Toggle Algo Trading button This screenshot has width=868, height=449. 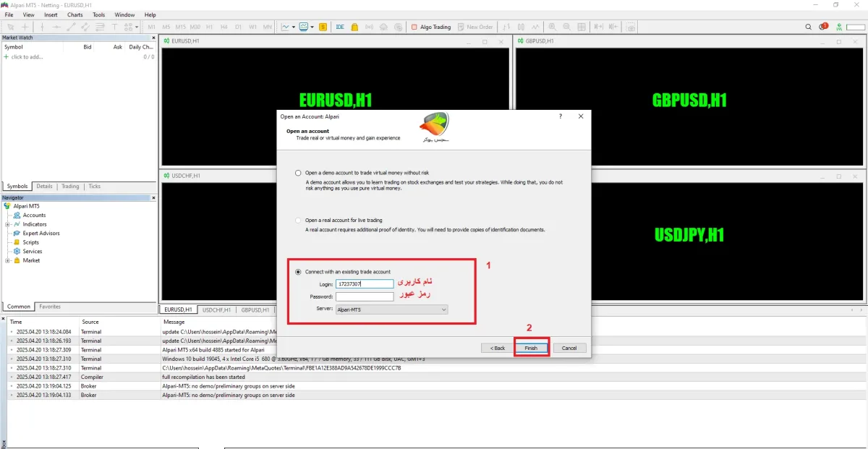(x=430, y=27)
